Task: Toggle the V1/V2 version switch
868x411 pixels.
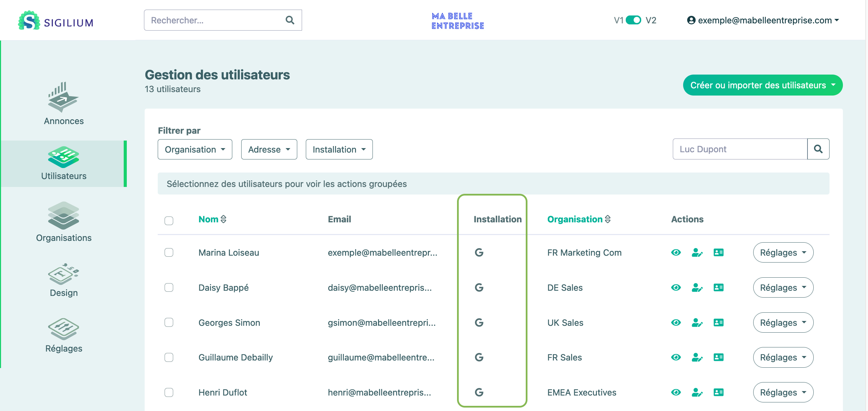Action: 633,20
